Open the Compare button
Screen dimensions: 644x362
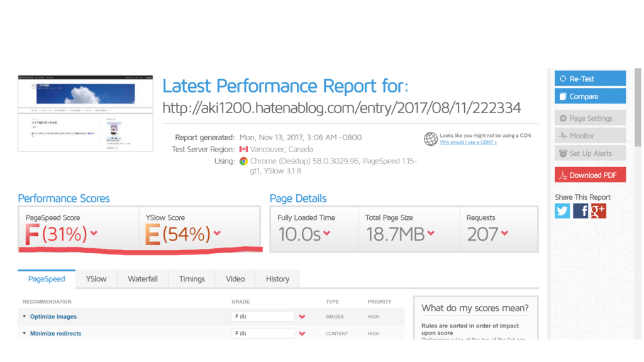[x=590, y=96]
